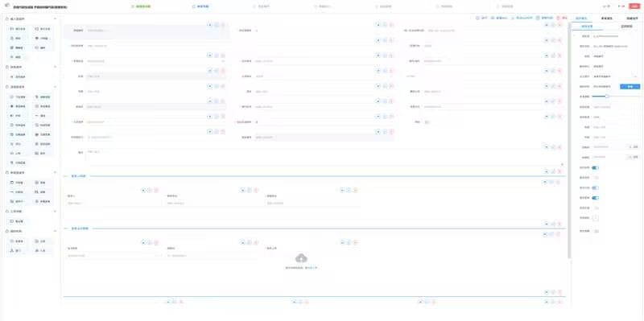Collapse the last component group in the left palette
Viewport: 644px width, 321px height.
tap(56, 232)
